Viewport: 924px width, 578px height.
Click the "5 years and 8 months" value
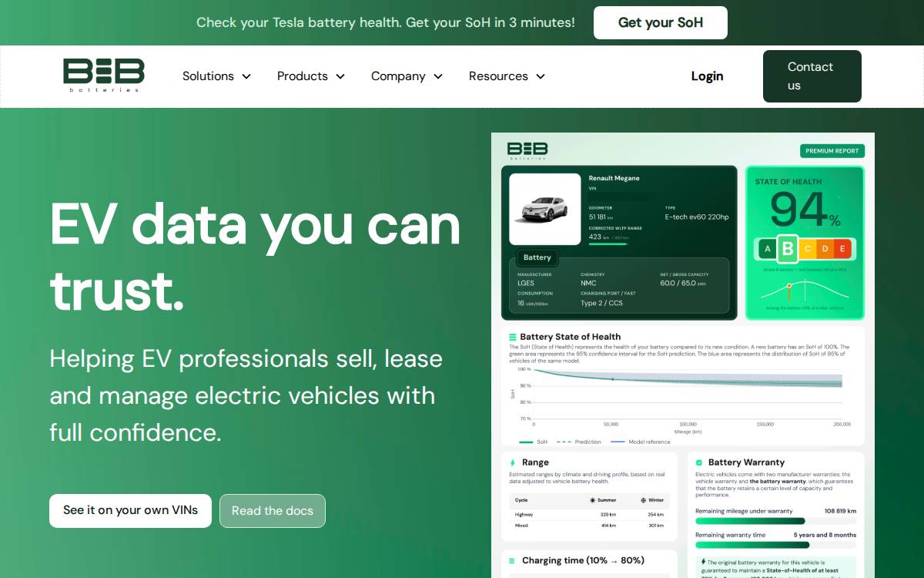click(825, 535)
